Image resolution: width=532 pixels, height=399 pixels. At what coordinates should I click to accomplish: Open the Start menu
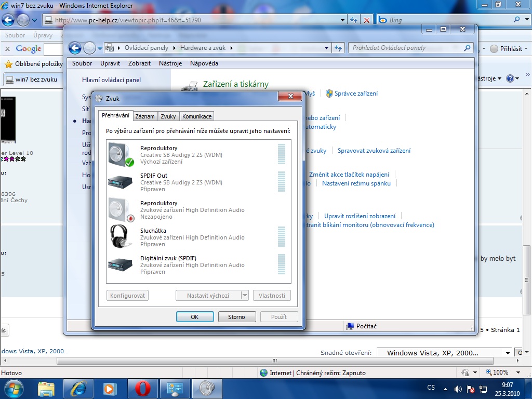[14, 388]
